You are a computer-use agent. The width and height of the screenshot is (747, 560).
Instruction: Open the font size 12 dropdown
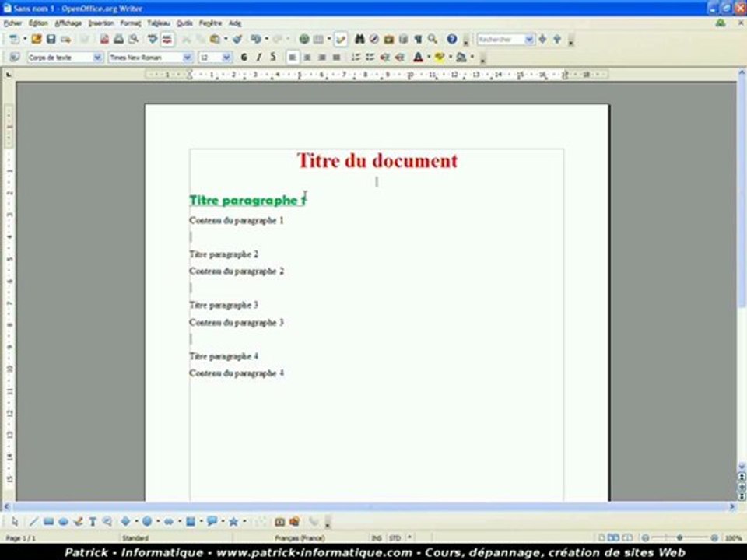(226, 57)
